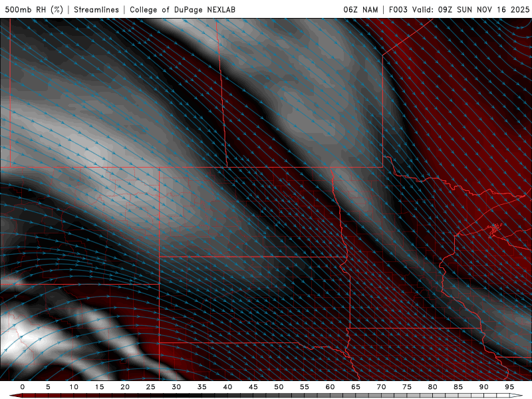
Task: Click the colorbar tick label "45"
Action: coord(253,387)
